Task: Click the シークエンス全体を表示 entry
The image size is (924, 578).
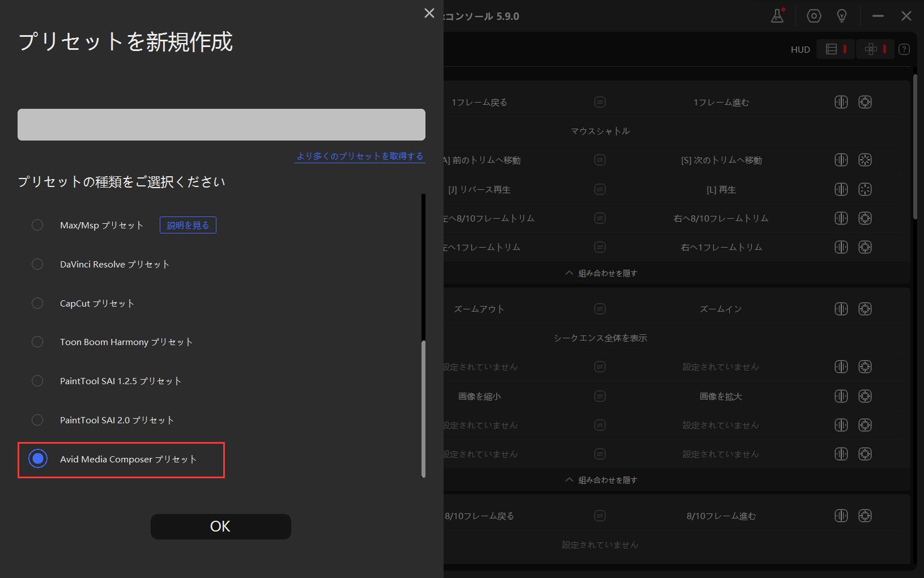Action: point(600,338)
